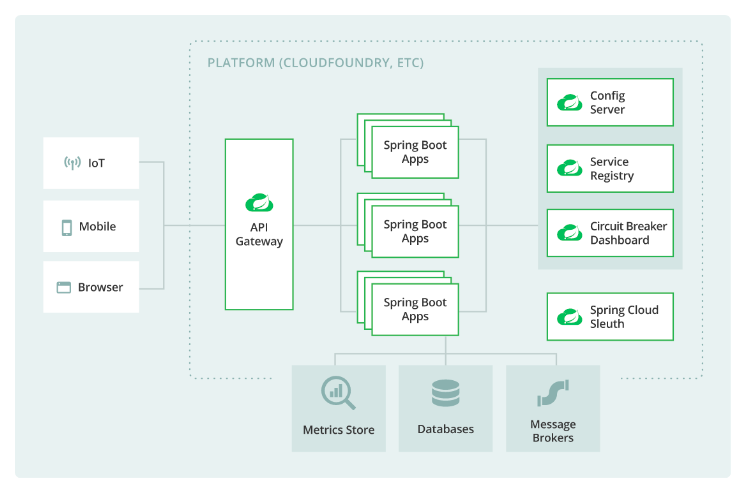Click the Mobile phone icon
This screenshot has height=495, width=747.
click(67, 228)
